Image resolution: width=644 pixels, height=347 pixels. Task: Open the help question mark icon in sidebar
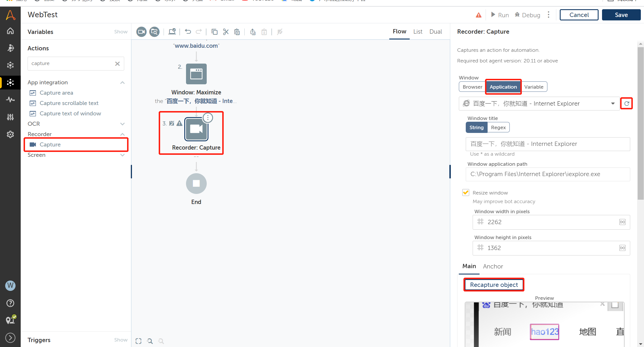[10, 303]
